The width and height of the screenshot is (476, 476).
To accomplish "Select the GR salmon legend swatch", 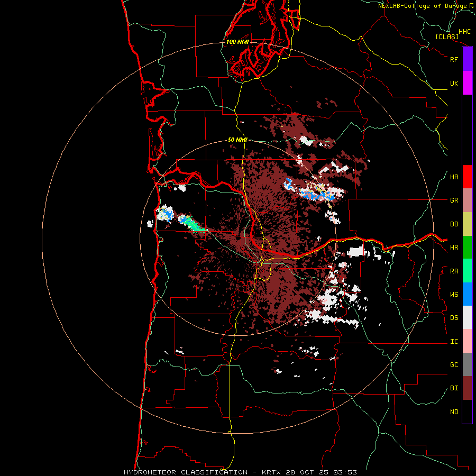I will 467,200.
